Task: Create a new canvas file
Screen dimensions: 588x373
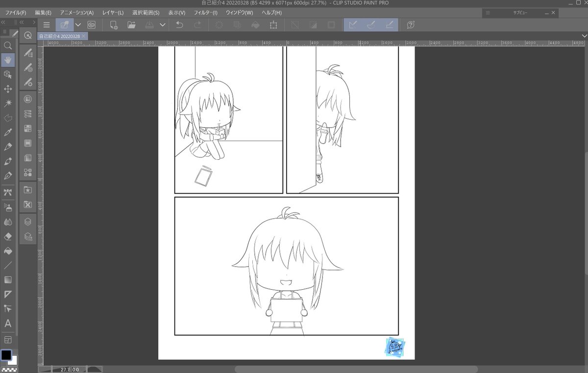Action: click(114, 25)
